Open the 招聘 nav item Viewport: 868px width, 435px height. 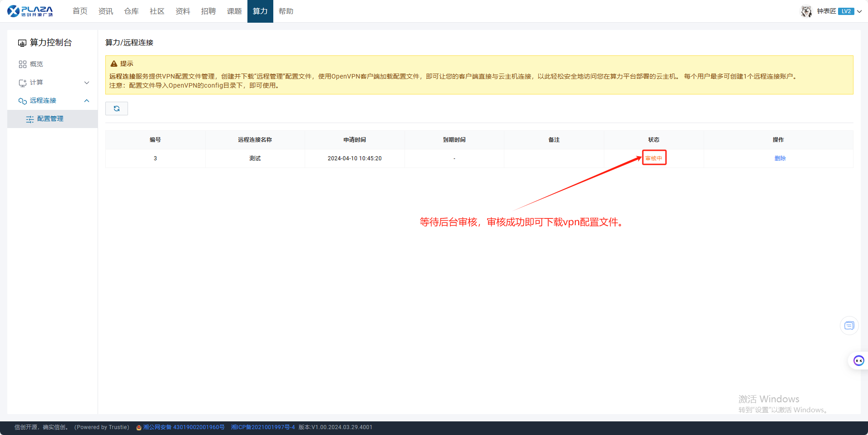tap(208, 11)
